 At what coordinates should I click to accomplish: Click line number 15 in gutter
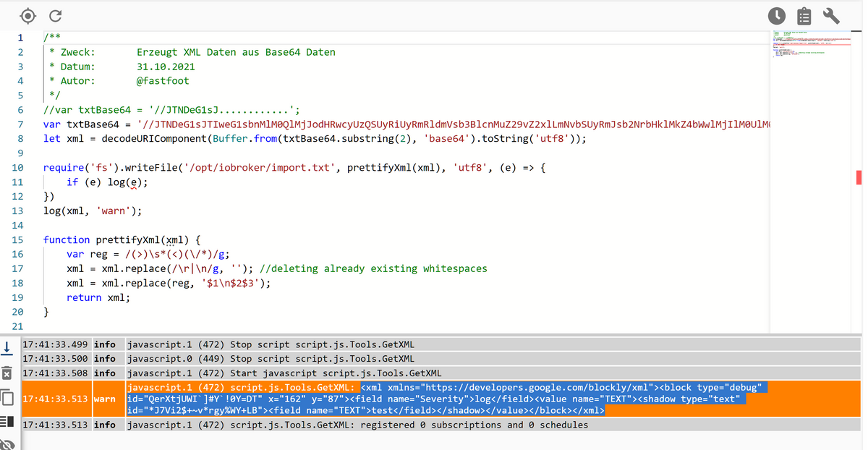(17, 239)
